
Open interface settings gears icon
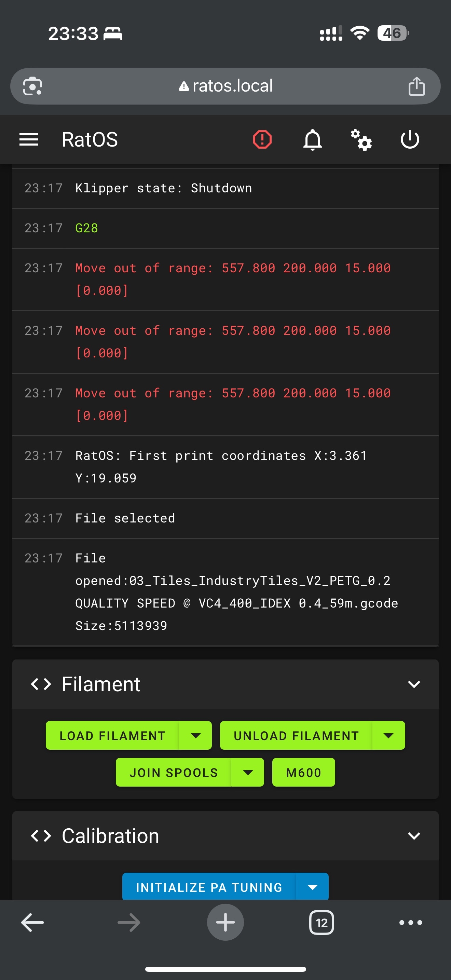point(361,140)
